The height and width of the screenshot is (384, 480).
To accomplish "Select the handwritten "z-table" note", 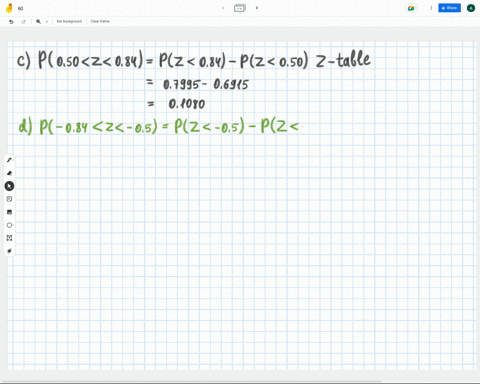I will pos(343,60).
